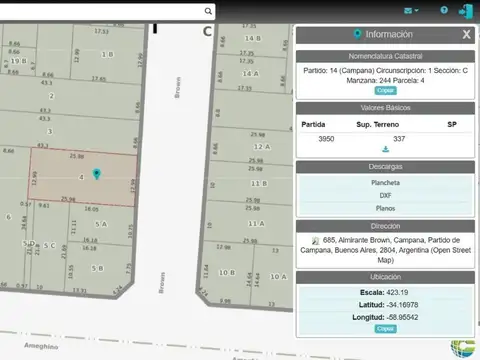This screenshot has width=480, height=360.
Task: Close the Información panel
Action: tap(466, 34)
